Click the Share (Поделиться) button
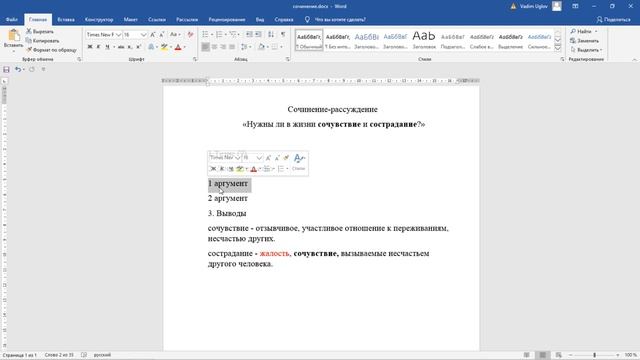This screenshot has width=640, height=360. (x=613, y=19)
